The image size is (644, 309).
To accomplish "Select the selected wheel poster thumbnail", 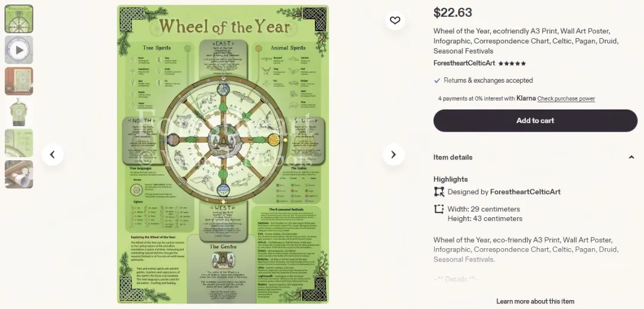I will click(19, 19).
